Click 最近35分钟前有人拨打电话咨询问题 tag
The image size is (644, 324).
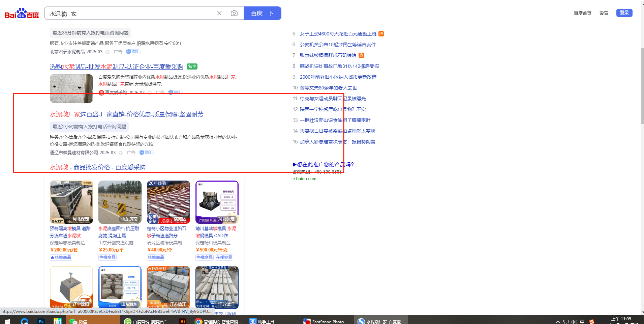click(91, 33)
